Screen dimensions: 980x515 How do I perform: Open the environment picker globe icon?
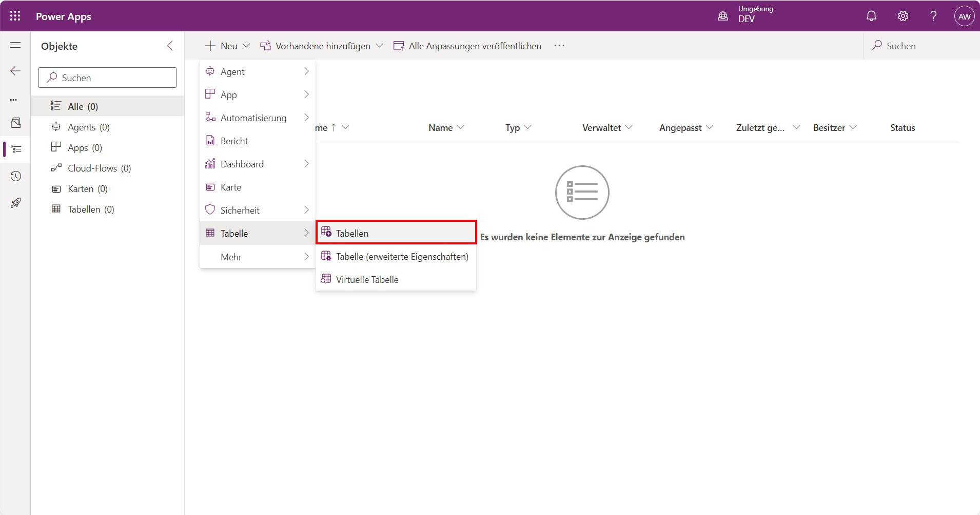pos(723,16)
